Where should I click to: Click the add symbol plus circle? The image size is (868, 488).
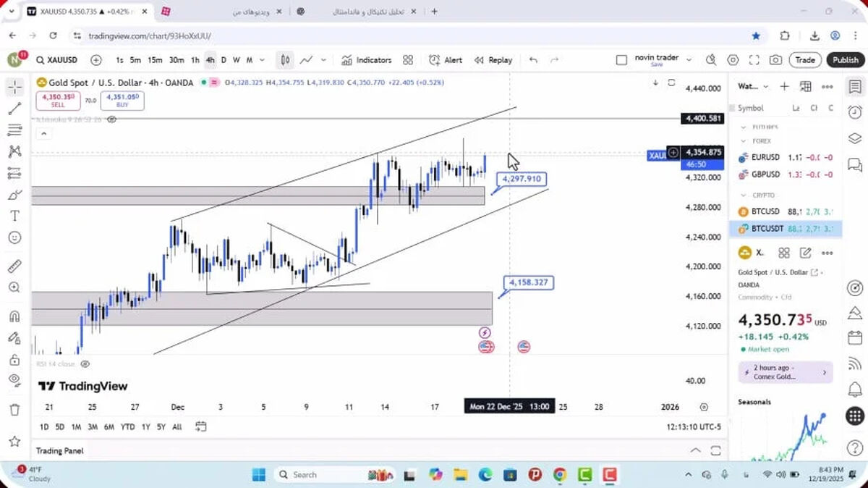pyautogui.click(x=96, y=60)
